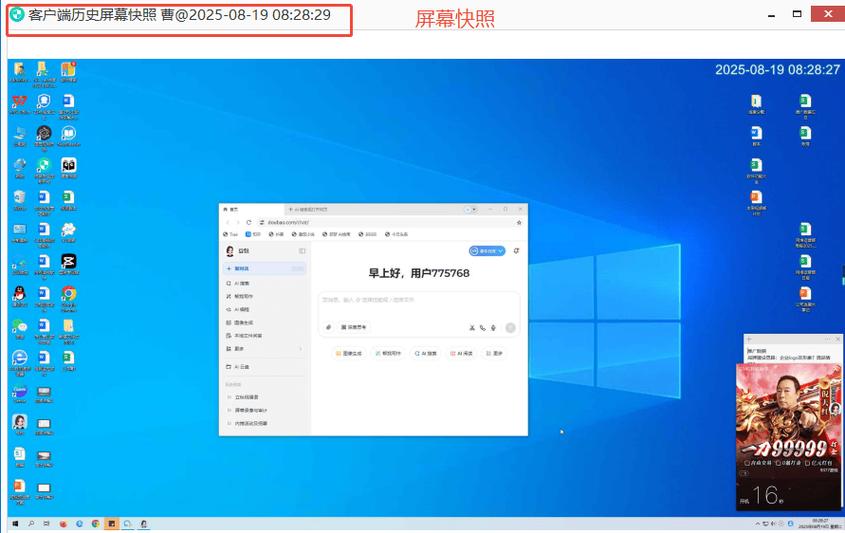845x533 pixels.
Task: Click the microphone voice input icon
Action: tap(493, 327)
